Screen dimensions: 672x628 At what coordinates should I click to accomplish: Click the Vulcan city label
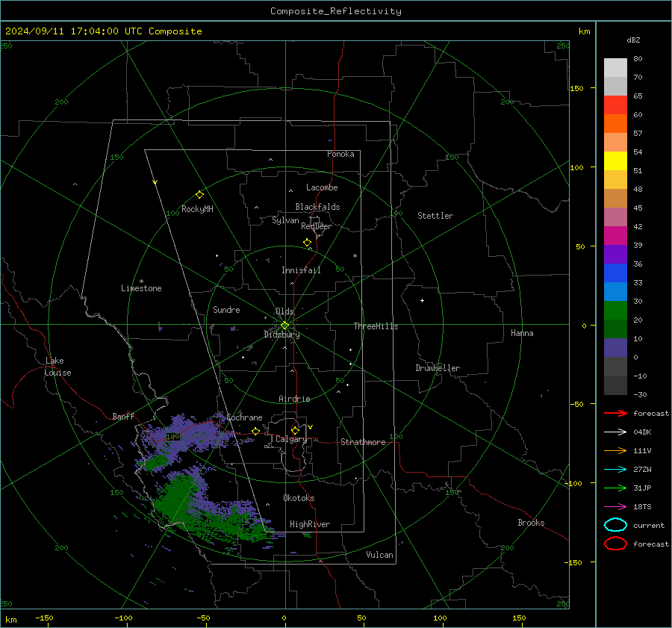point(379,555)
